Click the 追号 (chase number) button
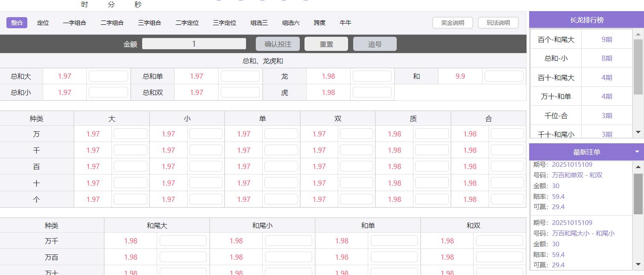The image size is (644, 275). [375, 43]
